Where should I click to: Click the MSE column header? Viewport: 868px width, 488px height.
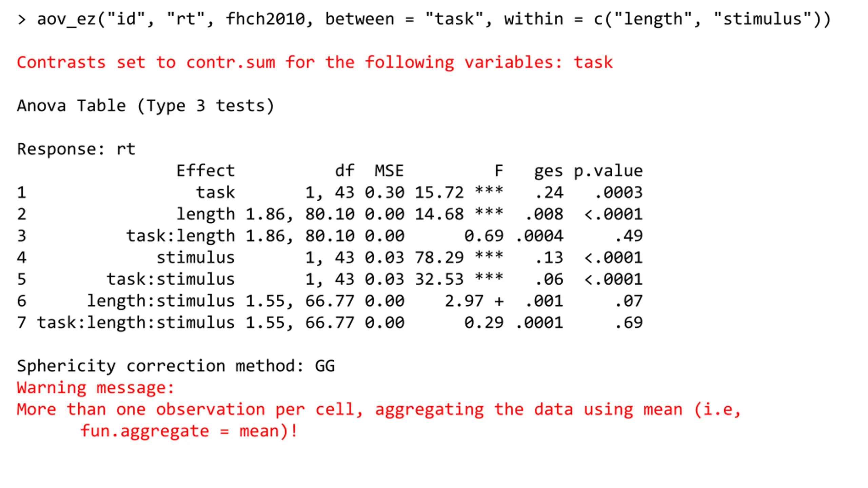[x=389, y=170]
